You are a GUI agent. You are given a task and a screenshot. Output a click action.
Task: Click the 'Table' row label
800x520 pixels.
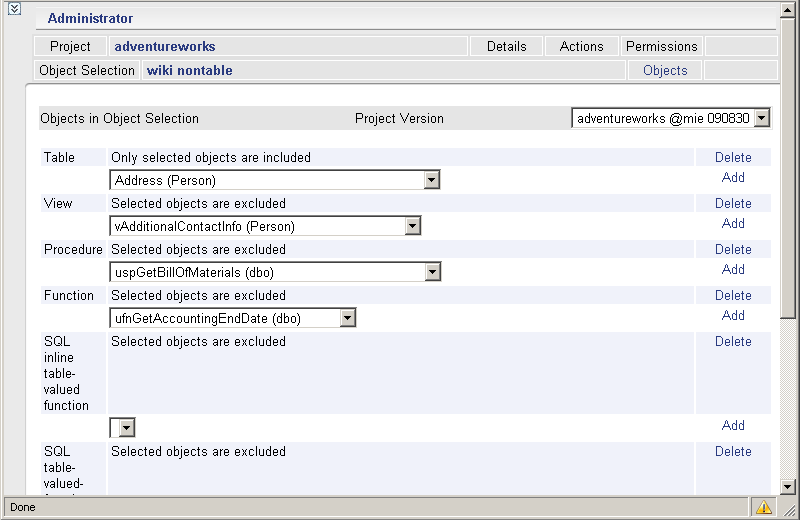coord(59,157)
